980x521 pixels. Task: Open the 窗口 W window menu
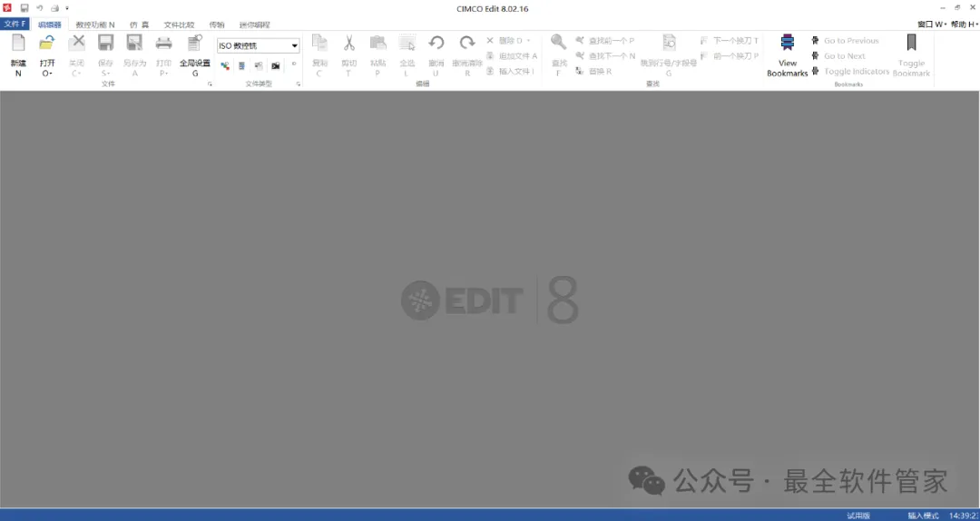932,25
